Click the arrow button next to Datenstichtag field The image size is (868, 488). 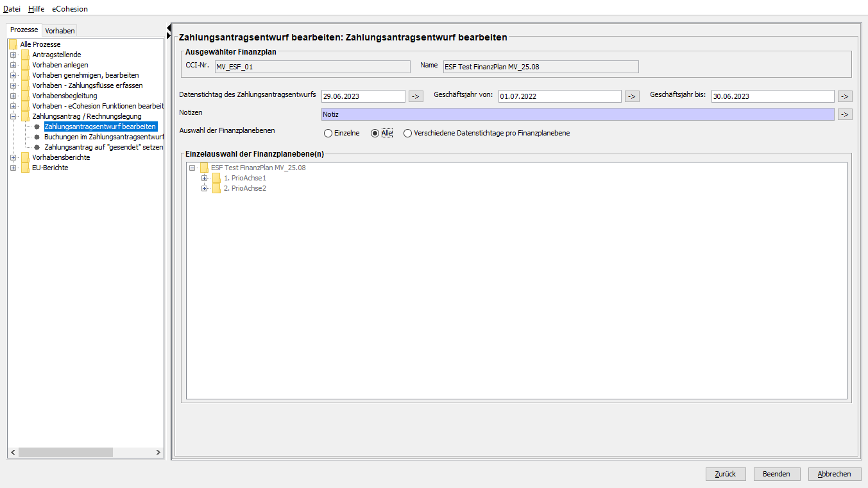click(416, 96)
